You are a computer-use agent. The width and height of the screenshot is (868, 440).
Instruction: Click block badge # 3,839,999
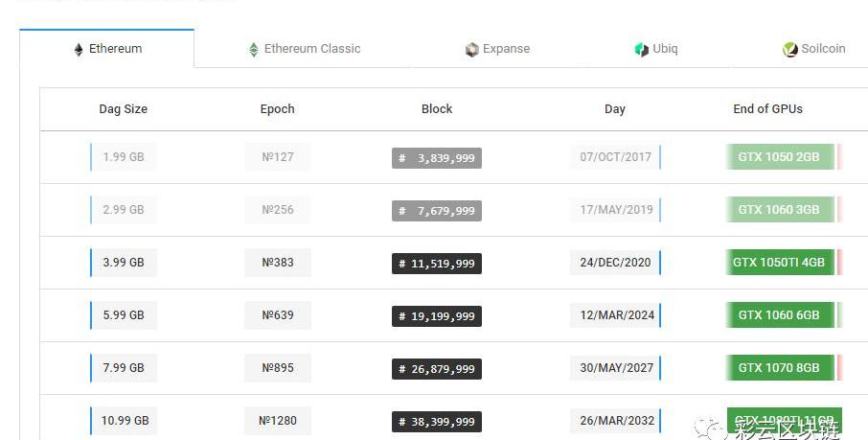pyautogui.click(x=437, y=158)
